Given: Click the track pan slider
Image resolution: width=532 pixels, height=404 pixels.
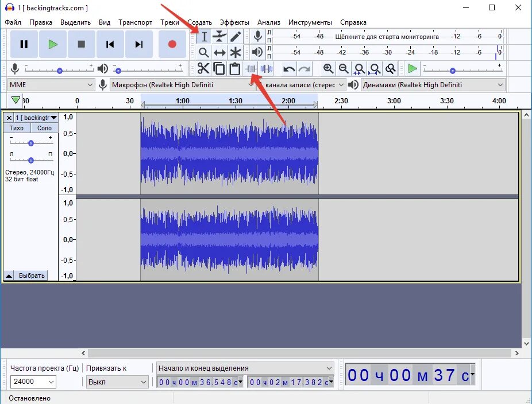Looking at the screenshot, I should 31,160.
